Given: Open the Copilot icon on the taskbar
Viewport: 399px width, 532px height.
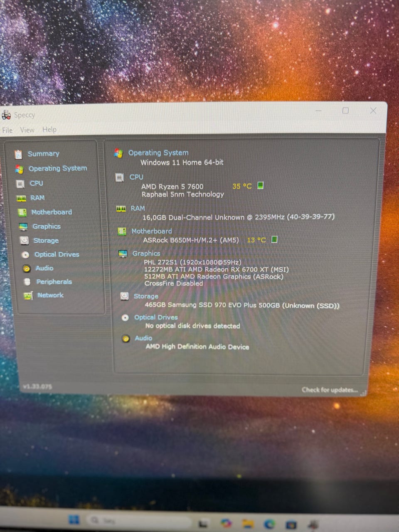Looking at the screenshot, I should click(x=226, y=522).
